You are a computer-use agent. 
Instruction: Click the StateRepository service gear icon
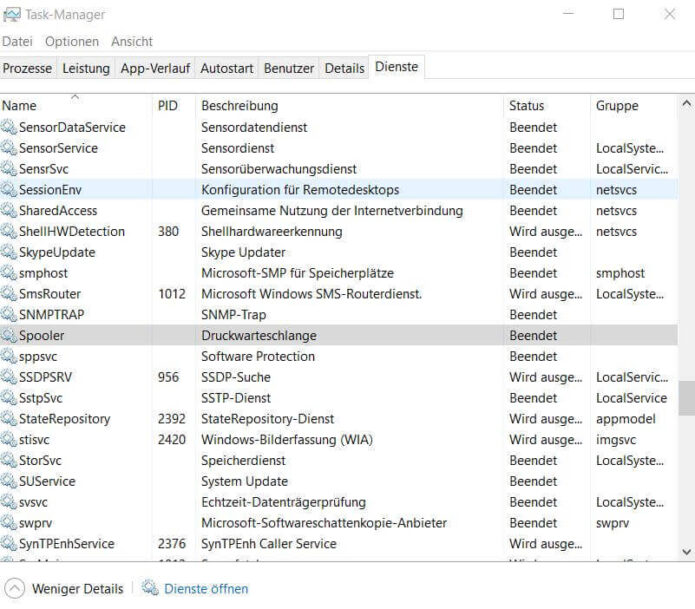click(9, 419)
